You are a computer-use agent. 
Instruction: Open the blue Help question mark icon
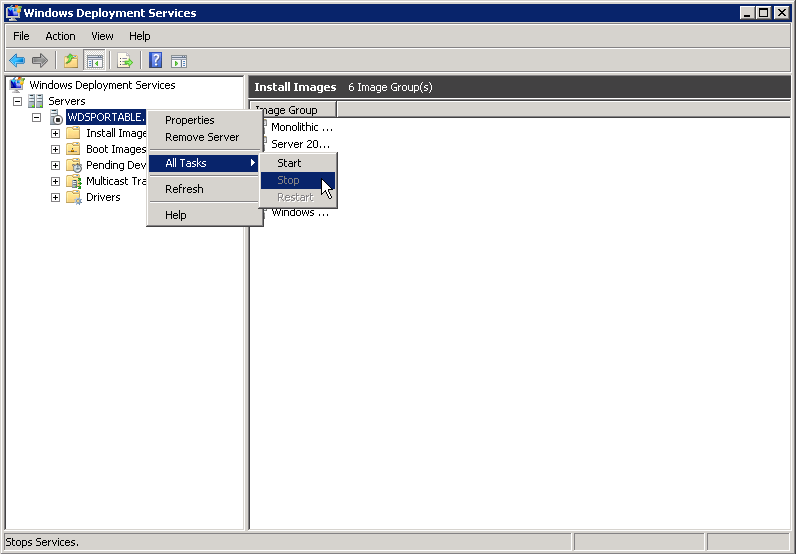pyautogui.click(x=156, y=60)
